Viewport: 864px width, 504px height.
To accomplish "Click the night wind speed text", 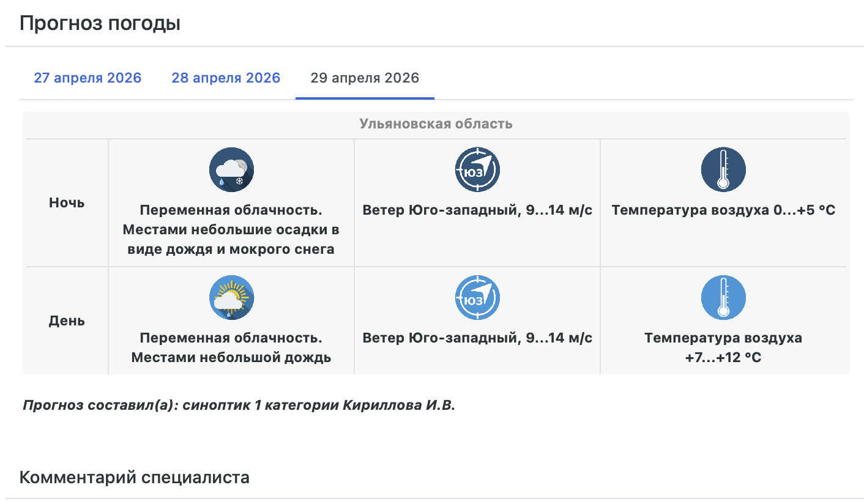I will coord(477,210).
